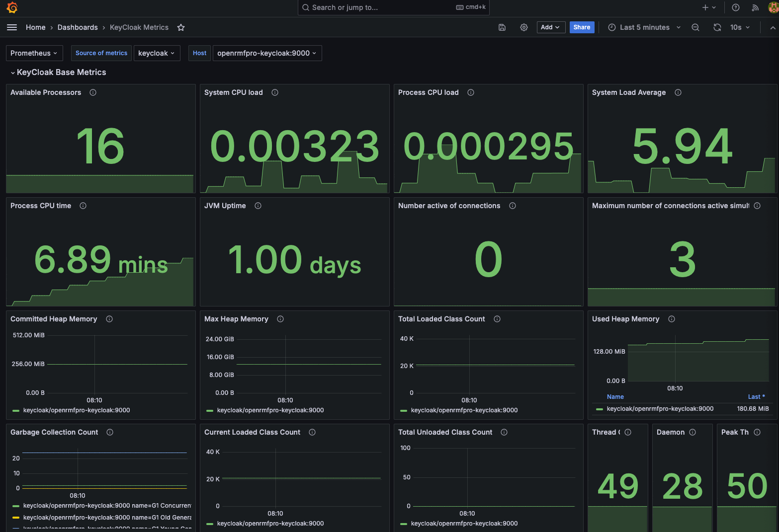Click the zoom out time range icon
779x532 pixels.
[695, 27]
